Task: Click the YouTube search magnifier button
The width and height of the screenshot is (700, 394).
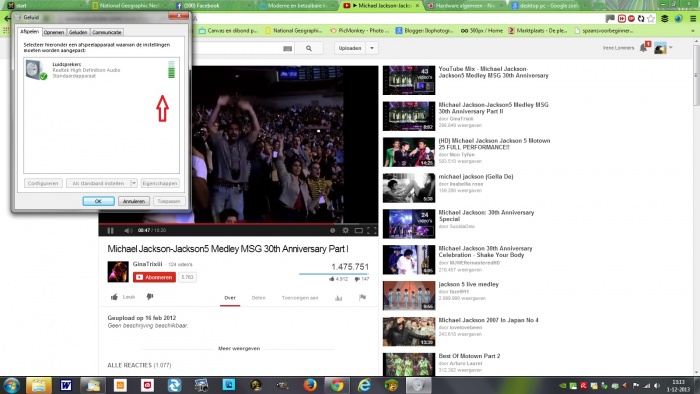Action: coord(309,48)
